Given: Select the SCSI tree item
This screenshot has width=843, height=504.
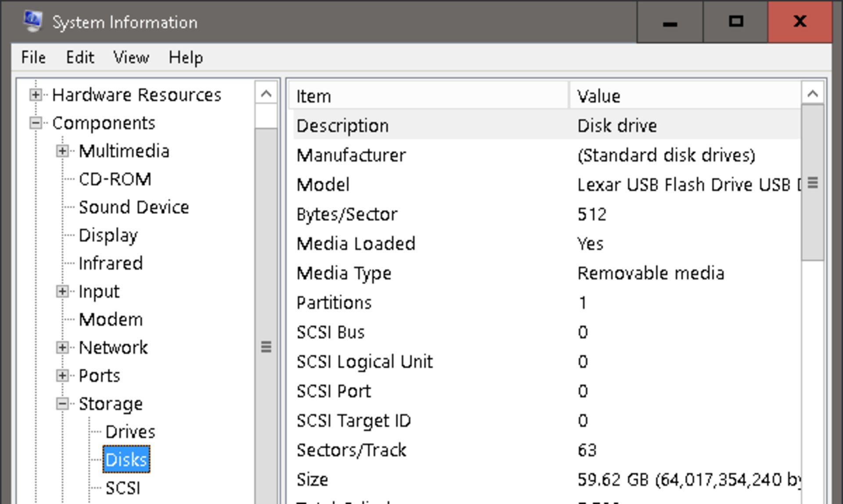Looking at the screenshot, I should pyautogui.click(x=122, y=488).
